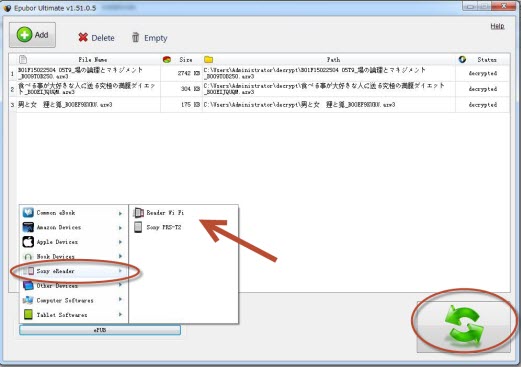The width and height of the screenshot is (521, 367).
Task: Expand the Other Devices submenu arrow
Action: click(120, 285)
